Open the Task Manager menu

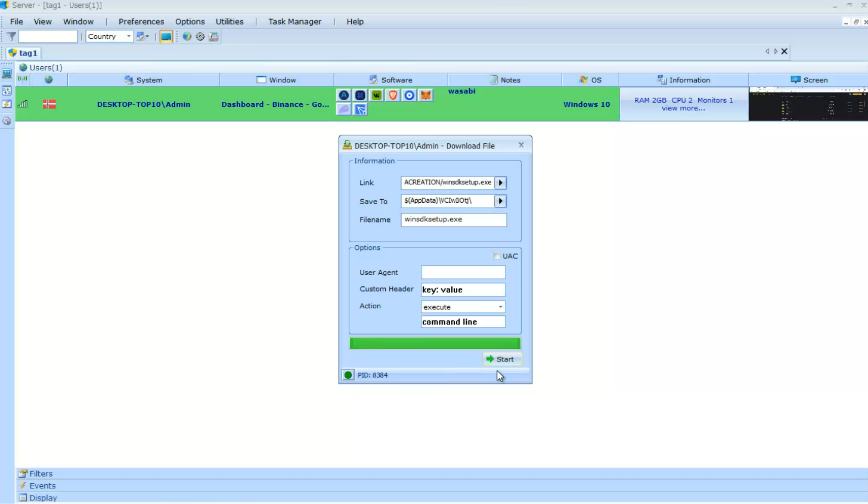point(294,21)
